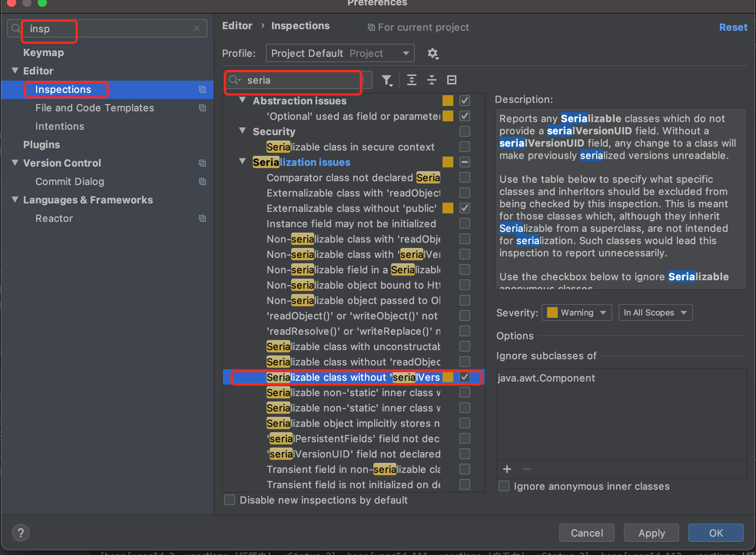Collapse the Security inspection group
Viewport: 756px width, 555px height.
242,131
